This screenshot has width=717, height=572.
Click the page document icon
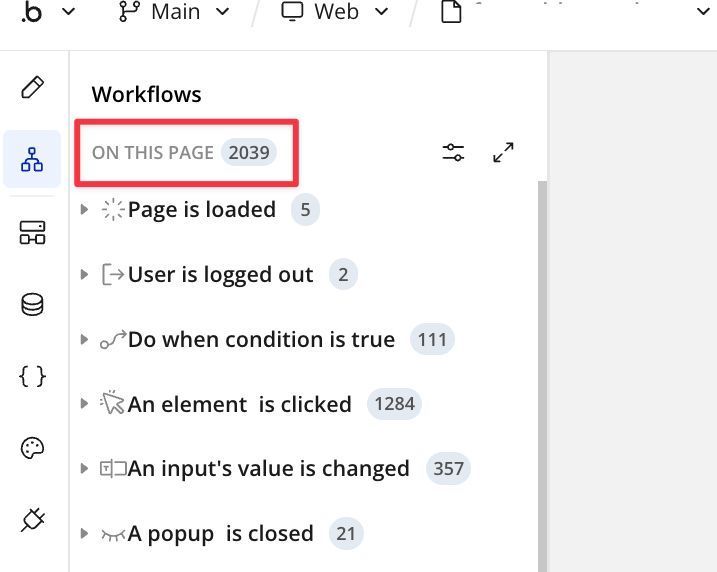pos(451,11)
